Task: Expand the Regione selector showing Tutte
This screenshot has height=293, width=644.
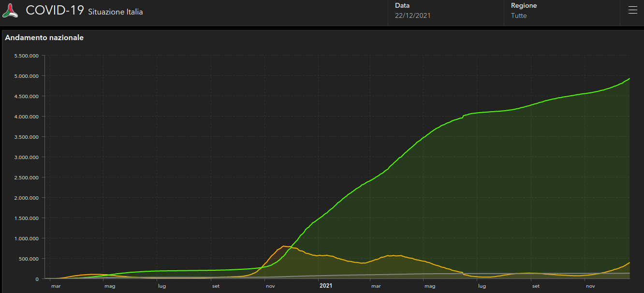Action: 563,11
